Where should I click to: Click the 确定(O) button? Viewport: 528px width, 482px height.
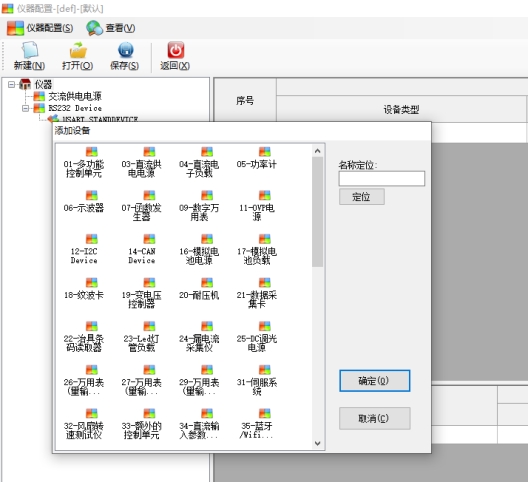(374, 381)
